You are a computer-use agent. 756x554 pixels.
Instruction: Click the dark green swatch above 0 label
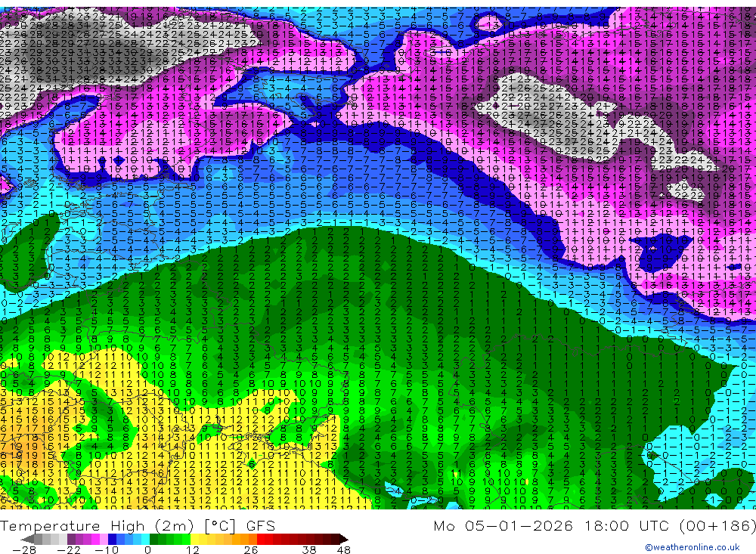(x=153, y=540)
